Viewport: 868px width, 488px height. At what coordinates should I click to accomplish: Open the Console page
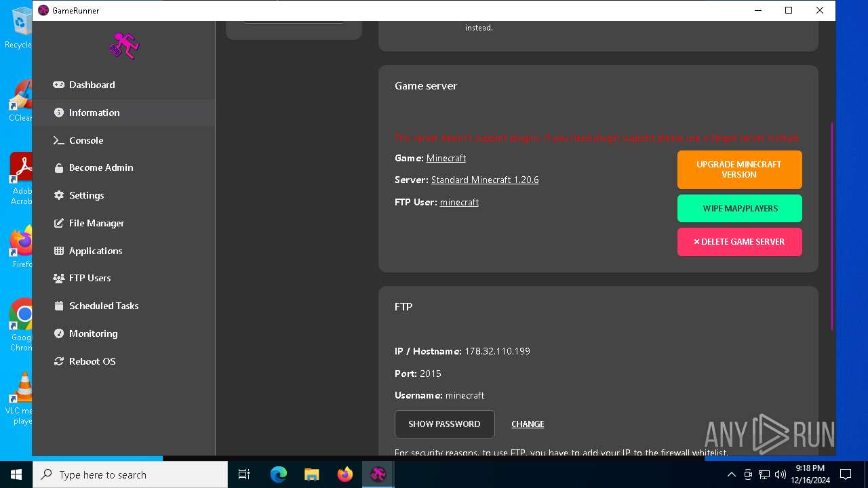[124, 140]
